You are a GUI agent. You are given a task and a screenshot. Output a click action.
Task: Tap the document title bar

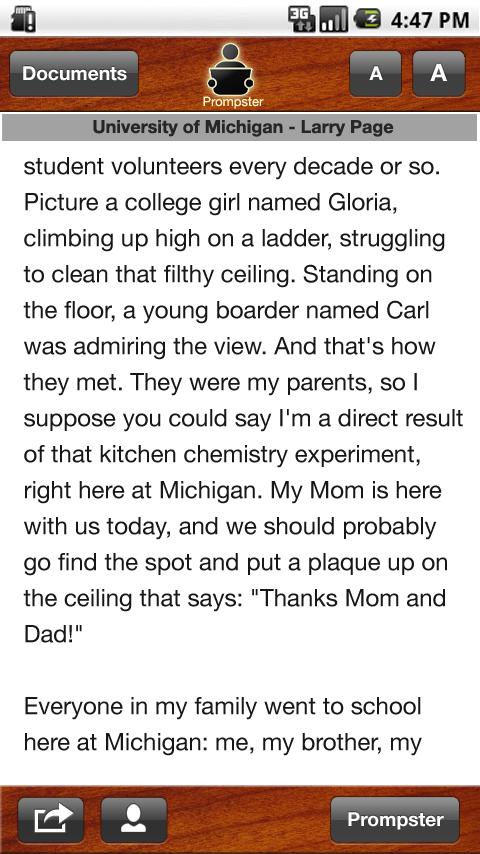coord(240,127)
